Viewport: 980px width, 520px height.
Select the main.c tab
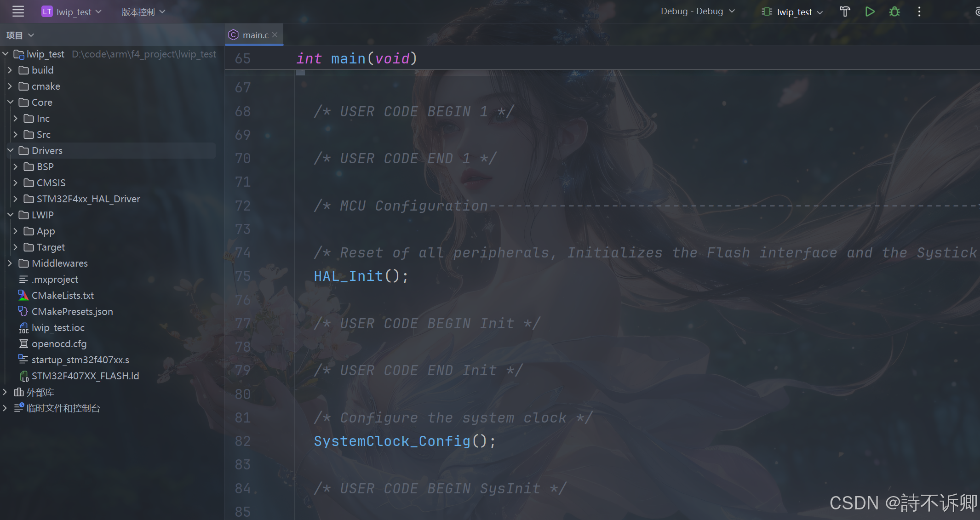[x=254, y=35]
